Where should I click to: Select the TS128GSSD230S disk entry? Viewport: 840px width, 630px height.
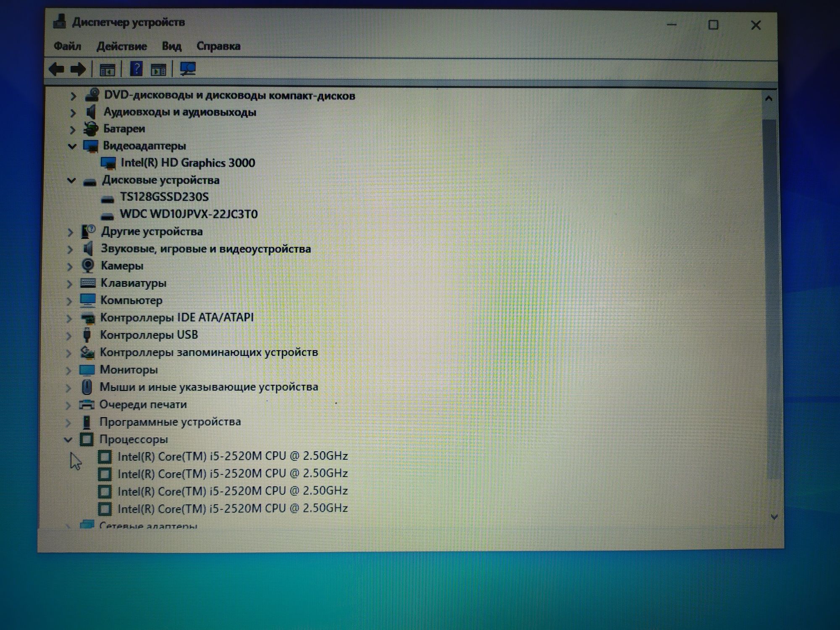coord(164,197)
